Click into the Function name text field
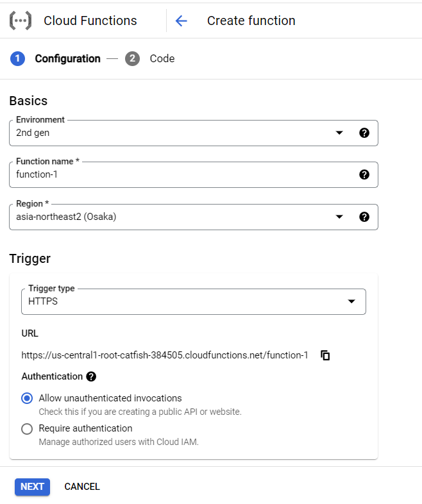Viewport: 422px width, 504px height. click(x=180, y=174)
